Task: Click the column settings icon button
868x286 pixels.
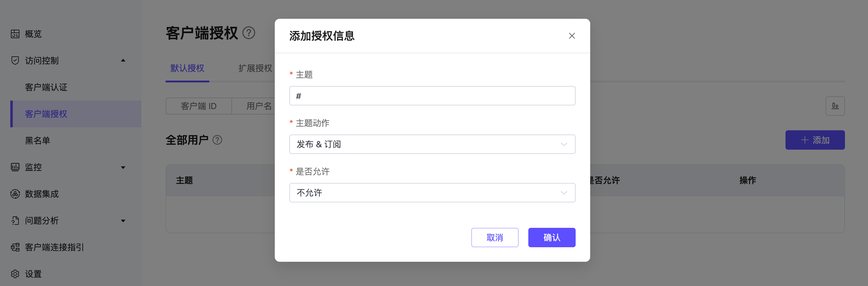Action: click(835, 106)
